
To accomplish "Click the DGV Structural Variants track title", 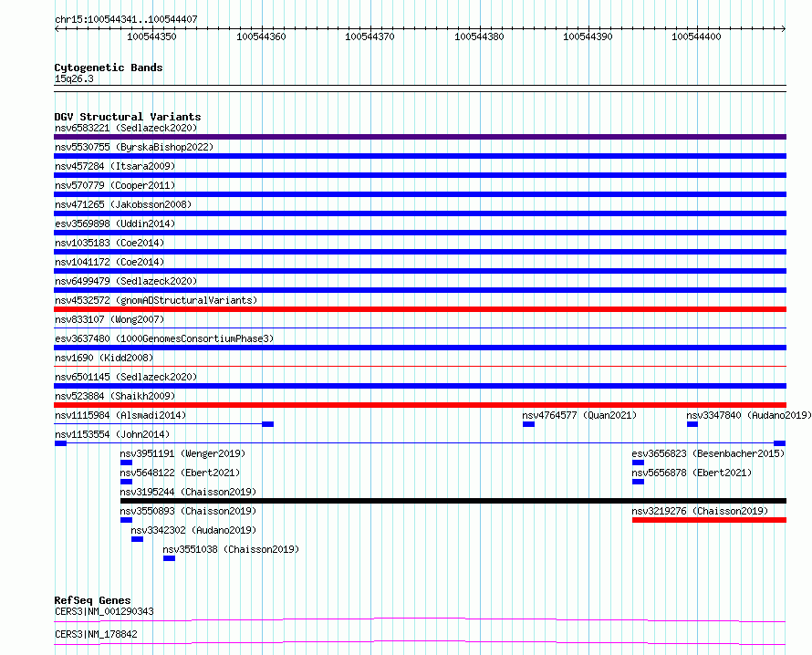I will pyautogui.click(x=127, y=117).
